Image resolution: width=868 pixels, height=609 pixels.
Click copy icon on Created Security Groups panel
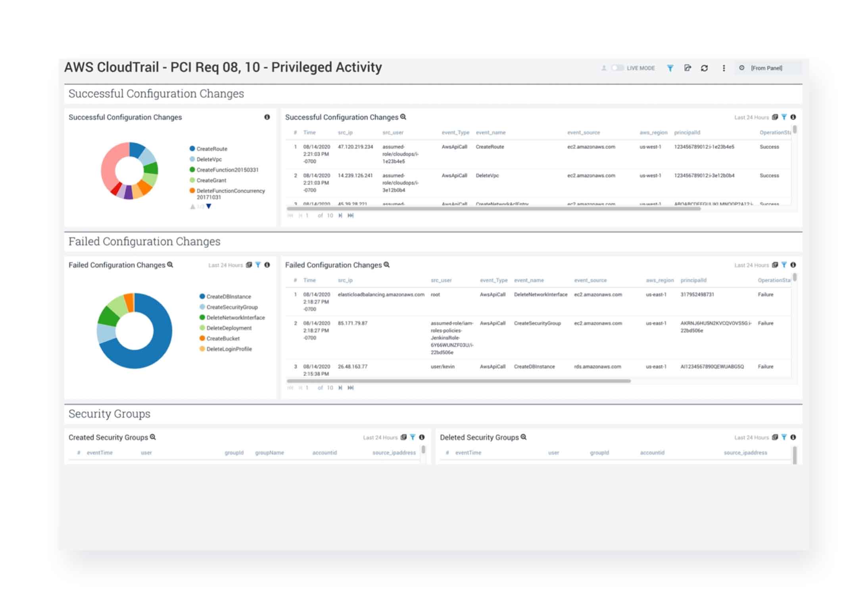pos(403,437)
